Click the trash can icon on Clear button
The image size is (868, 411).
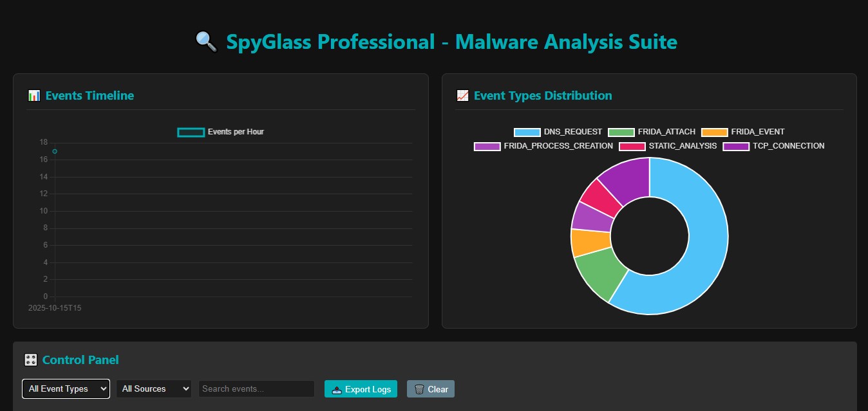point(419,389)
